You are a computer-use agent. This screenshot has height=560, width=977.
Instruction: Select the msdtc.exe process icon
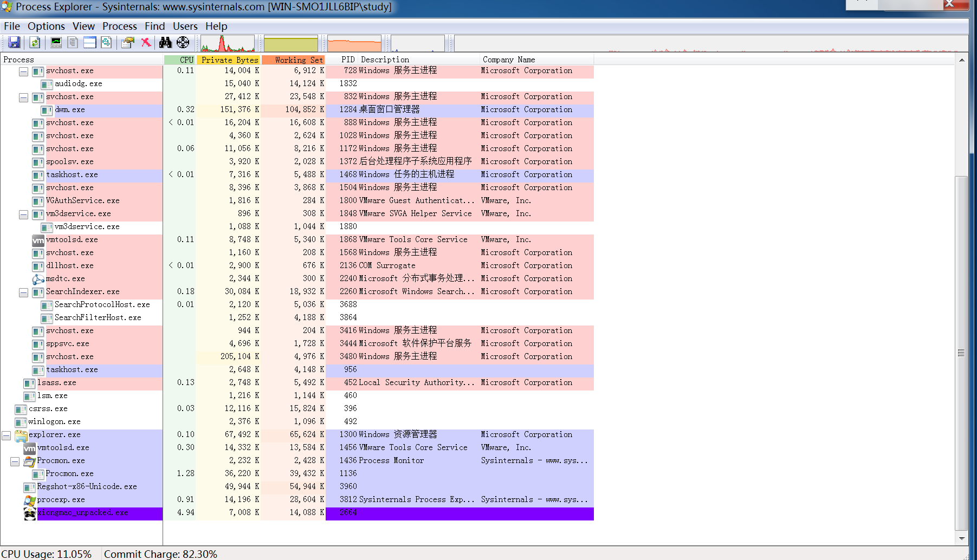pyautogui.click(x=38, y=279)
